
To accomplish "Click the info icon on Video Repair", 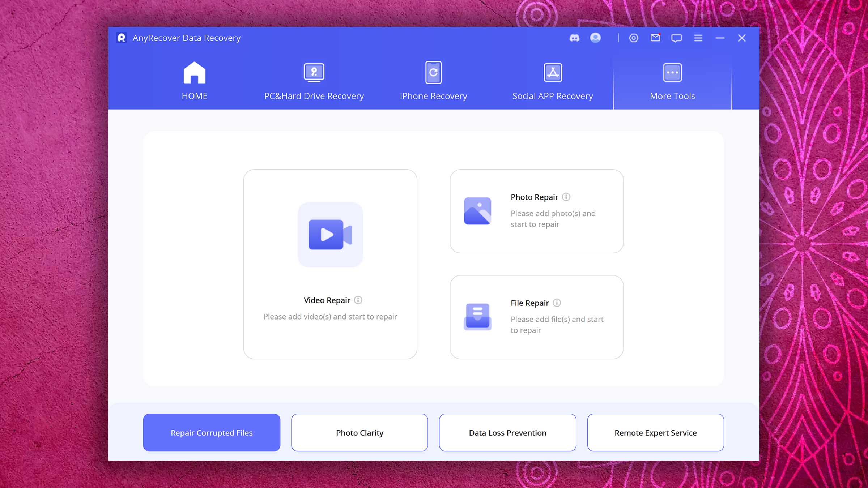I will [x=358, y=300].
